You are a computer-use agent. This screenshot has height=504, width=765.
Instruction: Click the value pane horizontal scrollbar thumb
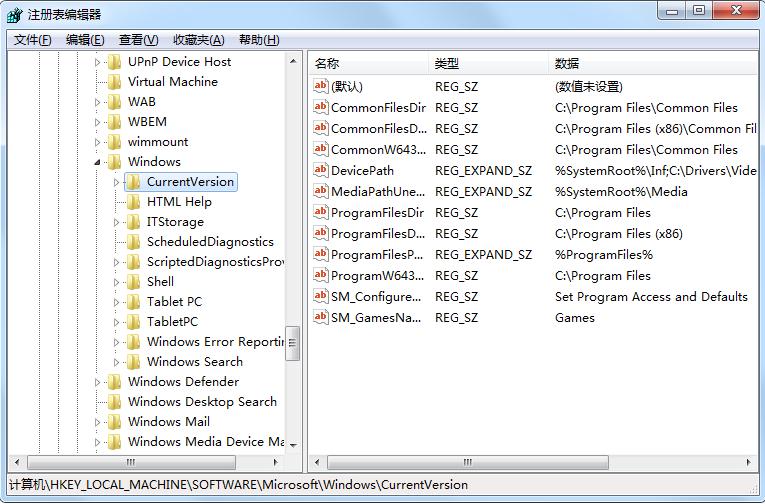(468, 462)
